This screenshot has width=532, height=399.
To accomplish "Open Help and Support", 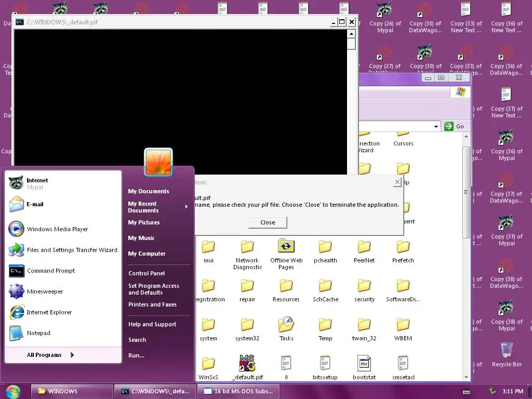I will tap(152, 324).
